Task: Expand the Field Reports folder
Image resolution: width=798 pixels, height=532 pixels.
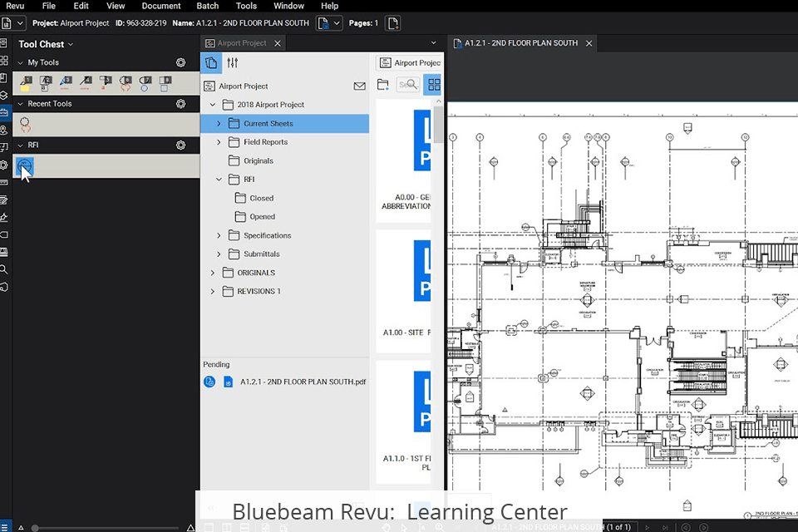Action: pos(219,142)
